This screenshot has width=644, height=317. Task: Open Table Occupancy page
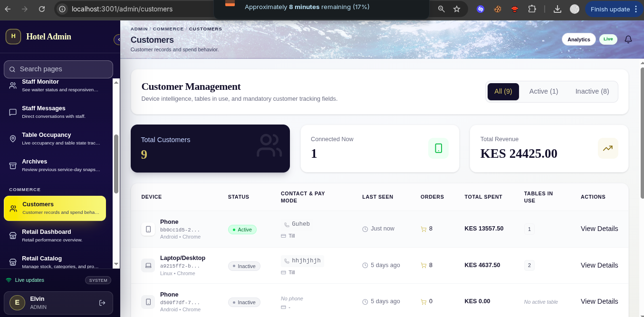click(x=55, y=138)
